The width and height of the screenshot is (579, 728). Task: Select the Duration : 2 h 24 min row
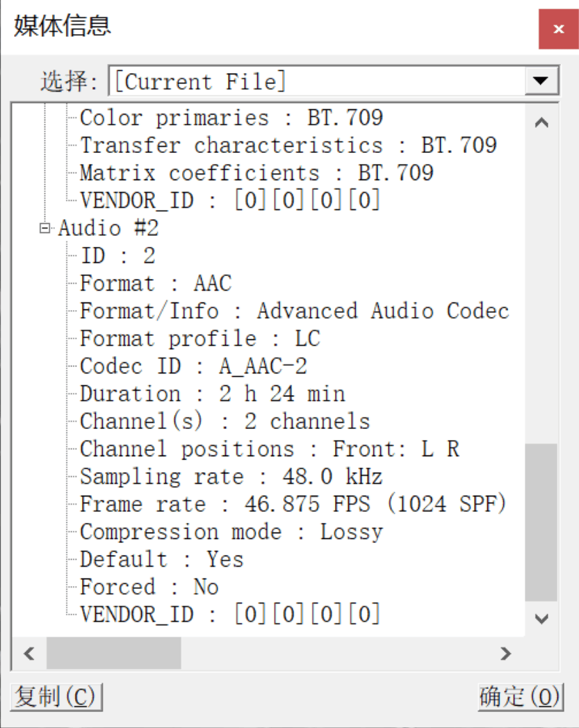[213, 394]
